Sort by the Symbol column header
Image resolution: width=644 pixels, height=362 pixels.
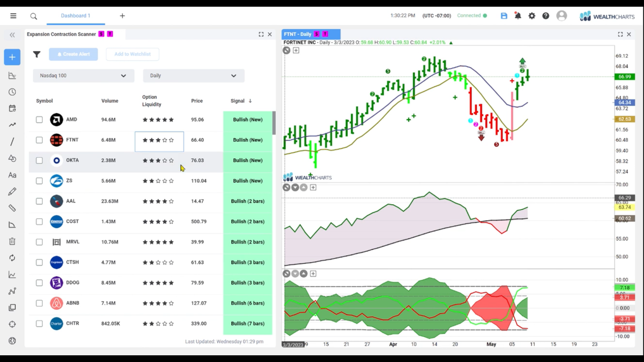(44, 101)
